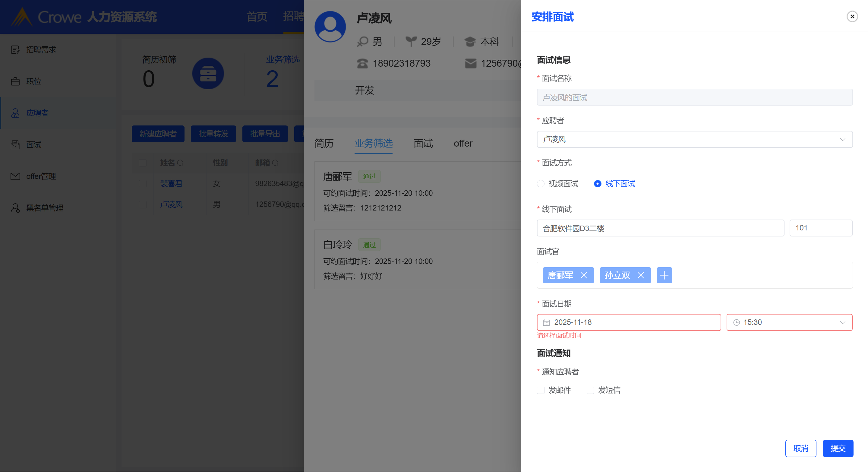
Task: Remove interviewer 唐郦军 tag via X
Action: pyautogui.click(x=584, y=275)
